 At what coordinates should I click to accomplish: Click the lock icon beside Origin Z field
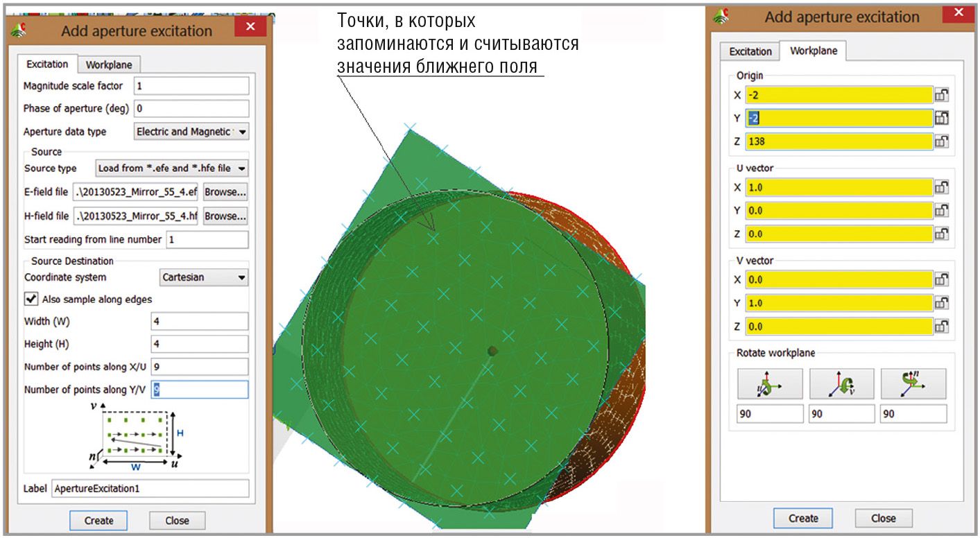(941, 141)
